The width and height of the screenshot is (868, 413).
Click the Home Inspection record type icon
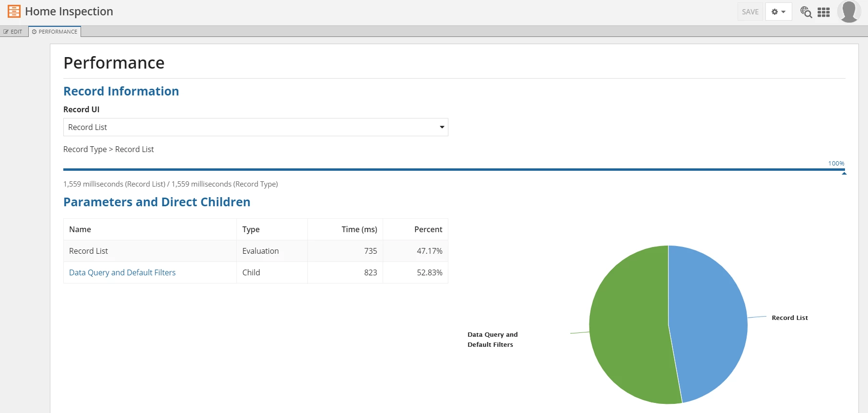pyautogui.click(x=14, y=11)
